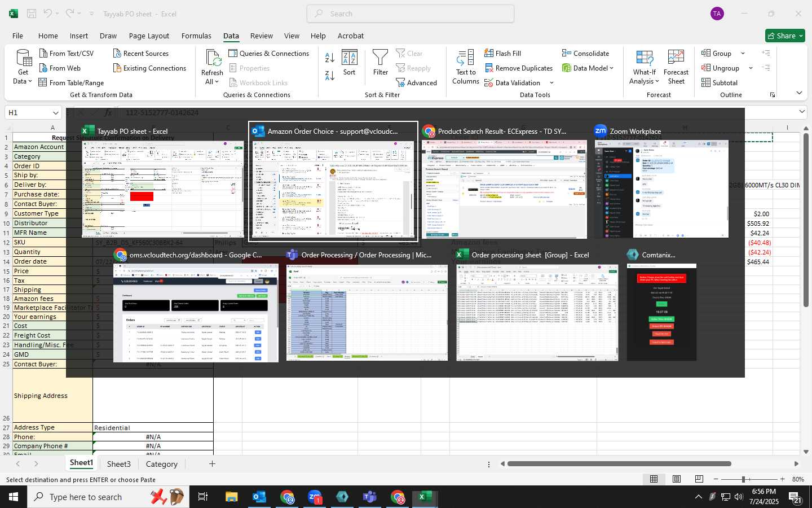
Task: Expand Data Validation dropdown arrow
Action: pyautogui.click(x=551, y=83)
